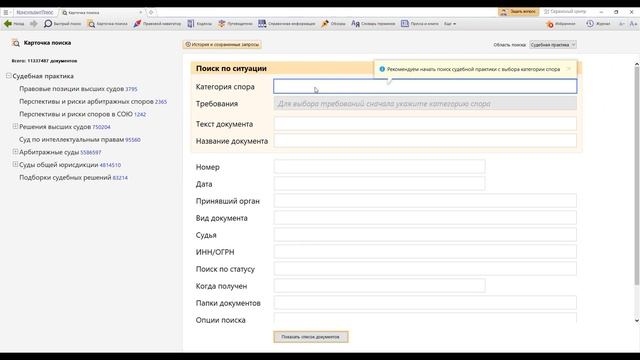Image resolution: width=640 pixels, height=360 pixels.
Task: Expand Решения высших судов node
Action: (15, 127)
